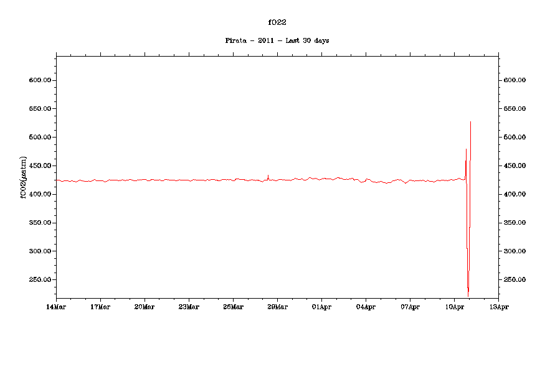
Task: Click the small red spike before 29Mar
Action: [268, 176]
